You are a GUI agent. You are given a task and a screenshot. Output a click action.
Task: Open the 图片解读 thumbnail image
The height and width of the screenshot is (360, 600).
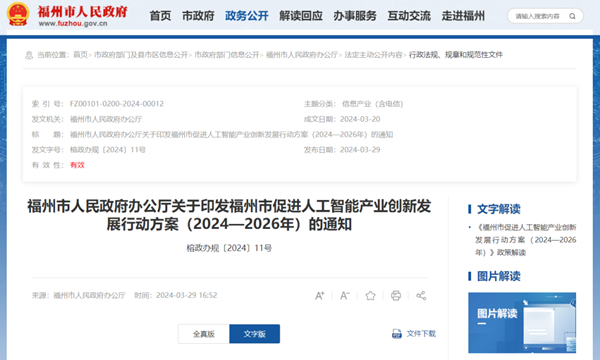tap(522, 323)
